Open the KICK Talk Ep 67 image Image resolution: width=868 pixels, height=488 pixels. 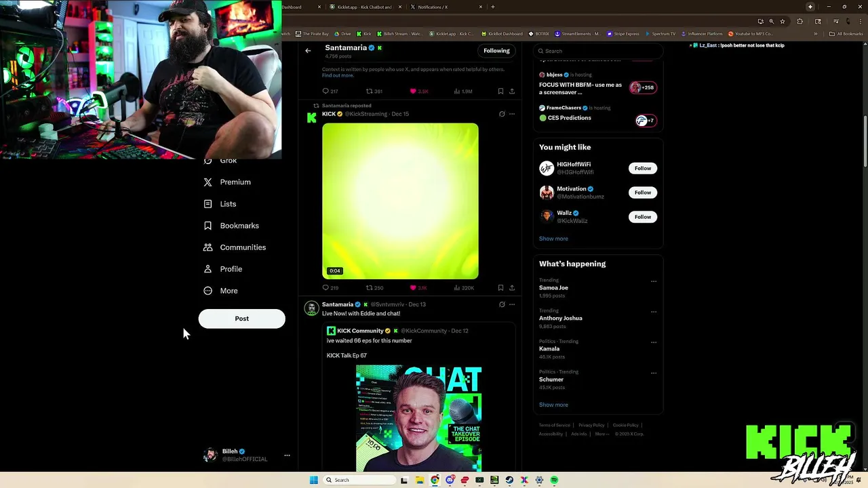click(x=419, y=418)
